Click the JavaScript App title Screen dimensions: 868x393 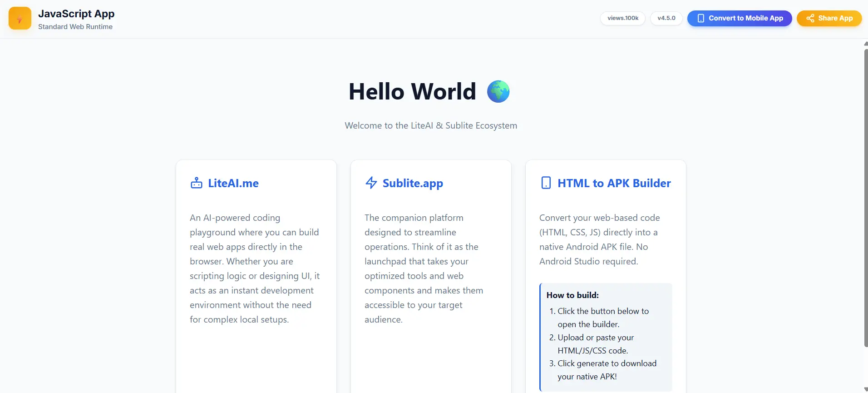[x=76, y=14]
